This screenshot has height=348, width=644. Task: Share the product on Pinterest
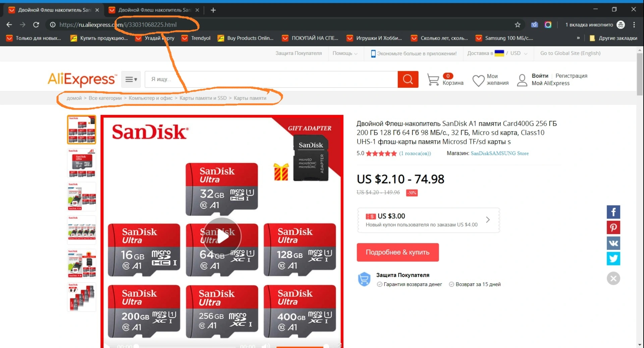[x=613, y=227]
